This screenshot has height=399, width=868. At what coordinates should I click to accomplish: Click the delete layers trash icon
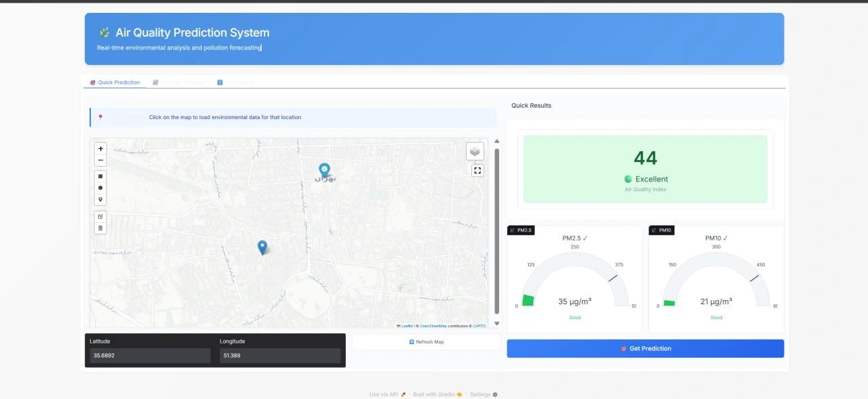pyautogui.click(x=100, y=228)
